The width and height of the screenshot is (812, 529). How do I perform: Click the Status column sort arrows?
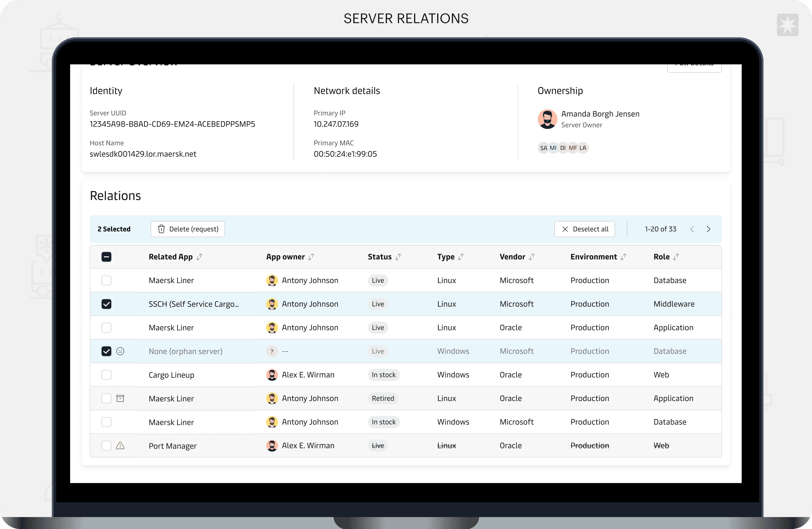pyautogui.click(x=398, y=257)
